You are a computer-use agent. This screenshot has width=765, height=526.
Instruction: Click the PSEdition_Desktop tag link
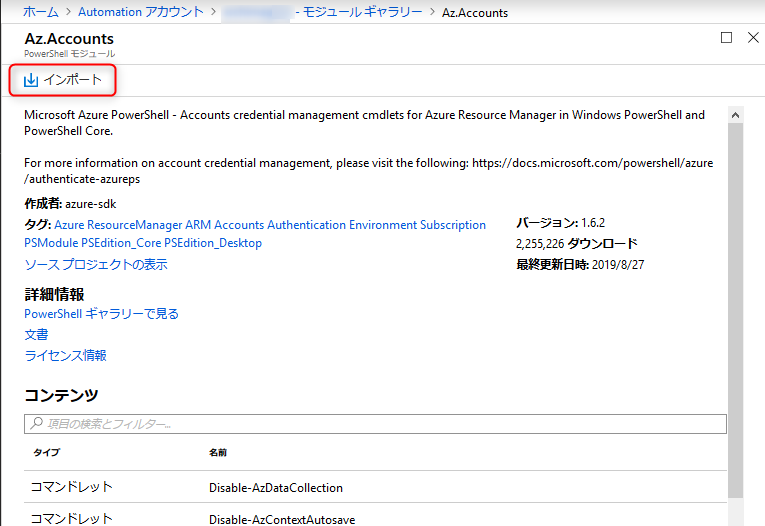[x=213, y=243]
